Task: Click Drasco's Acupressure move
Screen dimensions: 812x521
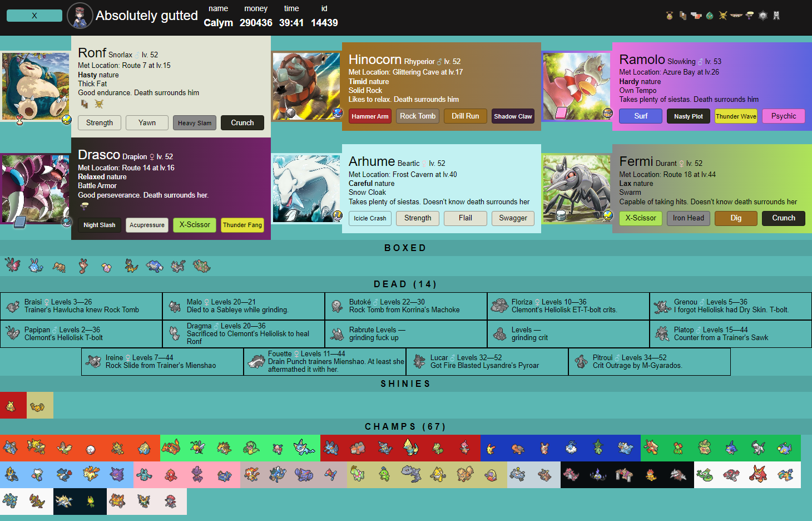Action: 147,225
